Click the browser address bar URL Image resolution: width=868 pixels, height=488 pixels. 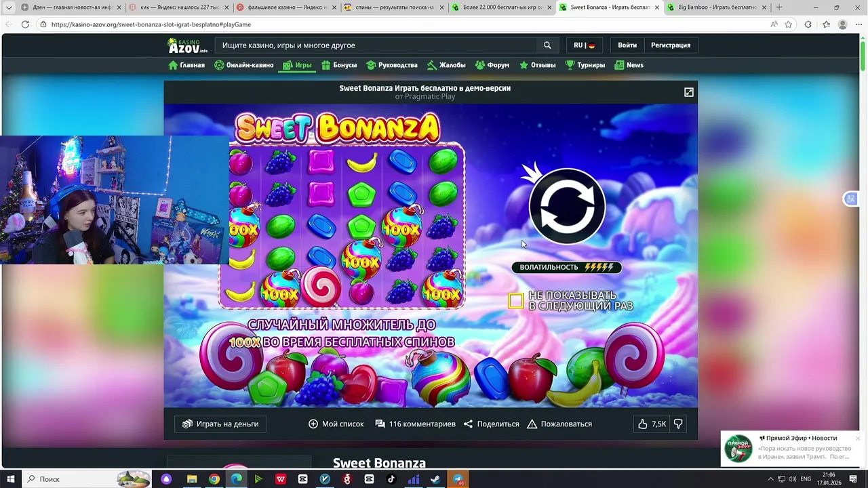(x=151, y=24)
